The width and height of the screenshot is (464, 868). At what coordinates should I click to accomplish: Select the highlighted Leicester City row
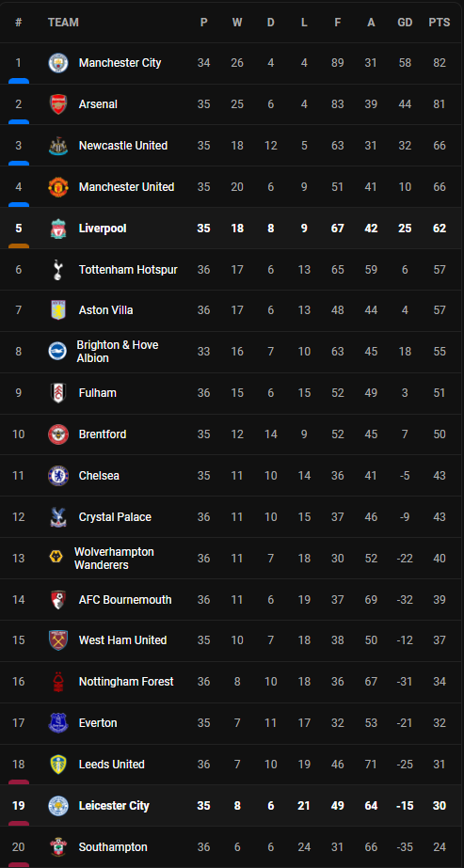(232, 805)
